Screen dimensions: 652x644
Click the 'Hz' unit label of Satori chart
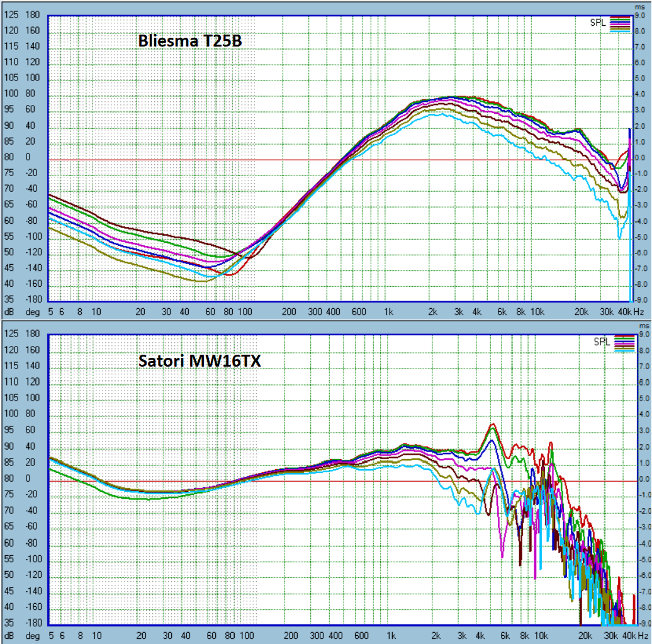[x=643, y=636]
